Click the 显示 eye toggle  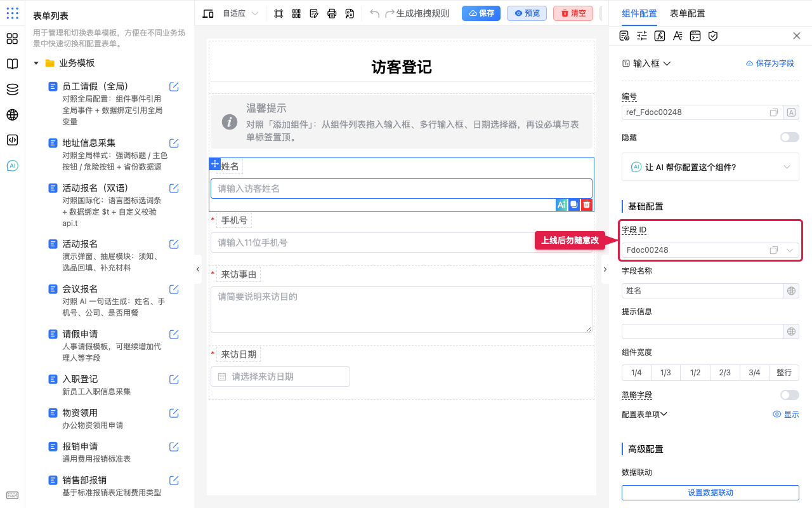pyautogui.click(x=785, y=414)
